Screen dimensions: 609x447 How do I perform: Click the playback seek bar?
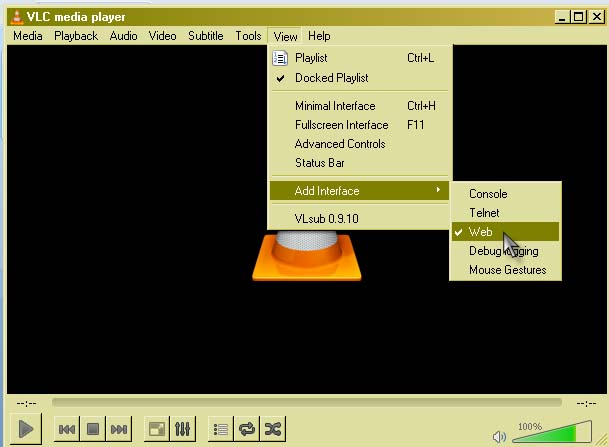[x=307, y=403]
